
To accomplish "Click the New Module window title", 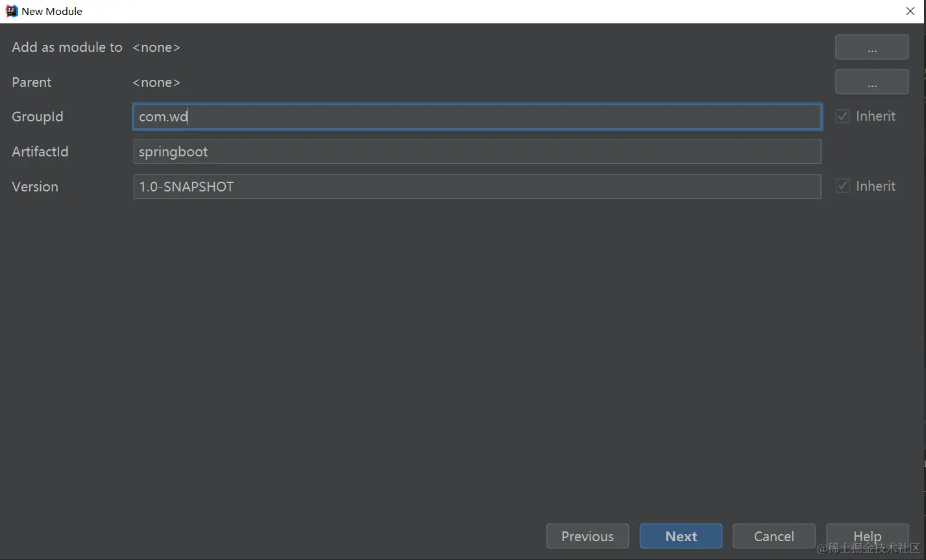I will pyautogui.click(x=52, y=11).
